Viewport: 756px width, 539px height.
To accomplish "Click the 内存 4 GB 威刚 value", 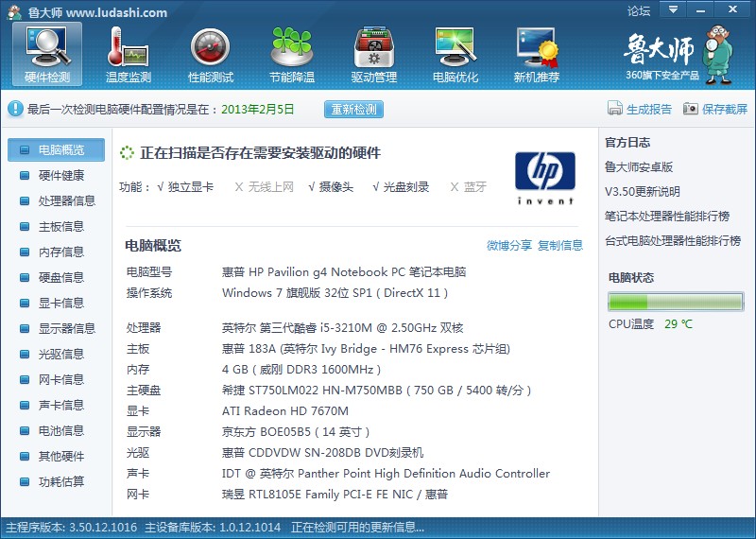I will pyautogui.click(x=301, y=370).
